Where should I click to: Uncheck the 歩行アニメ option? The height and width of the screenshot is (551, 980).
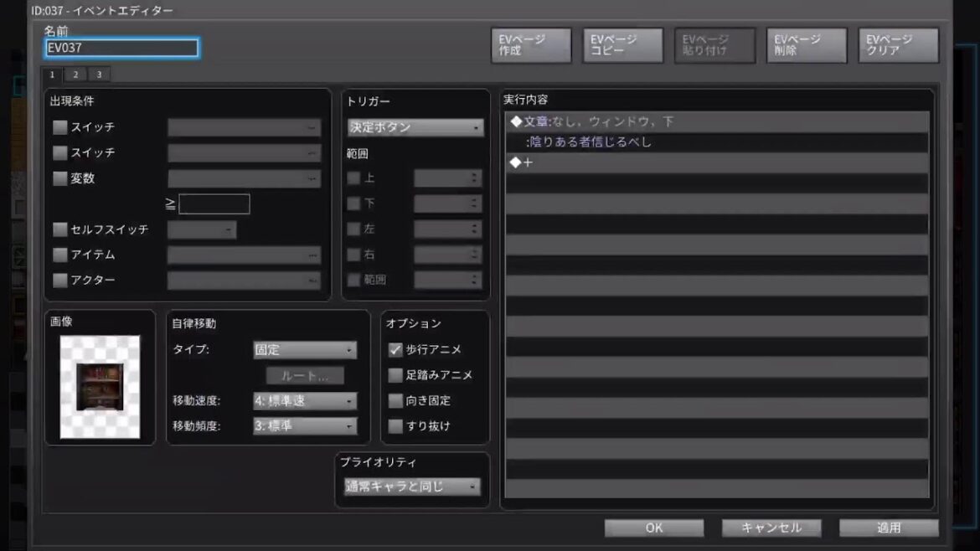(x=395, y=350)
